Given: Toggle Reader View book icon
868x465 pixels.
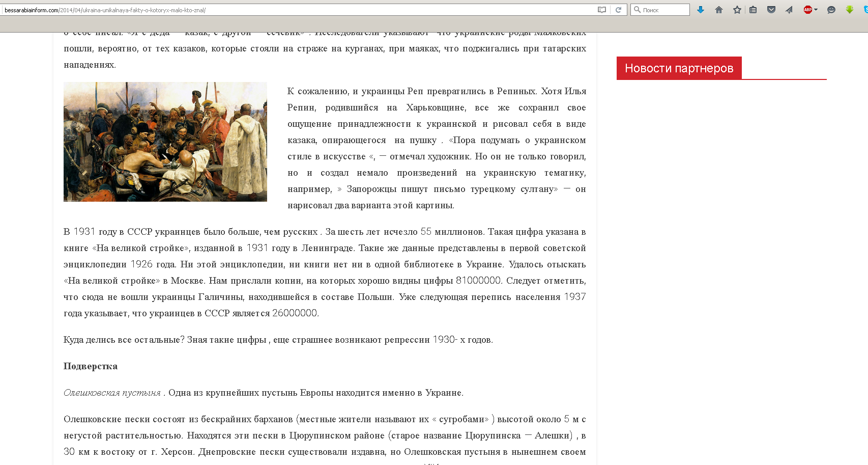Looking at the screenshot, I should [x=602, y=10].
